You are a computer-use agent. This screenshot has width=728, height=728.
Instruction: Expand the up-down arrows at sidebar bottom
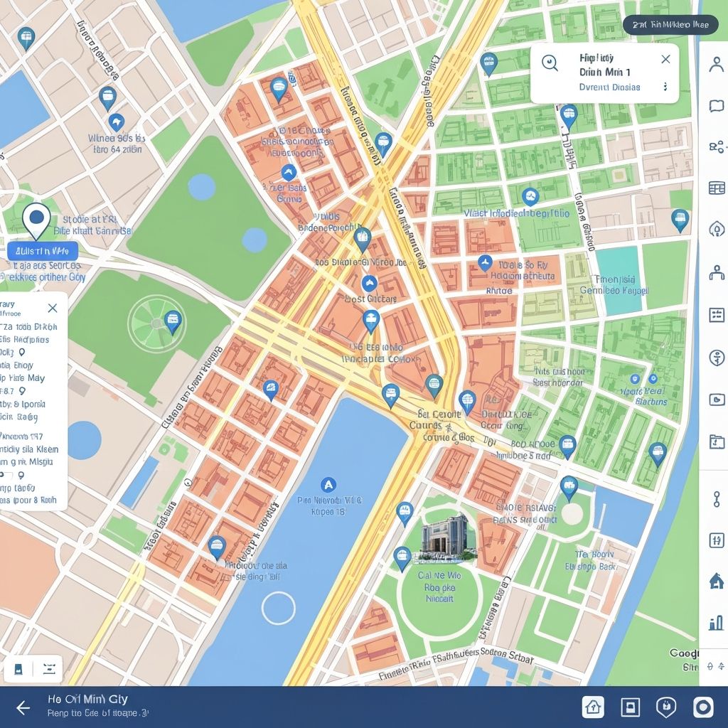point(716,665)
